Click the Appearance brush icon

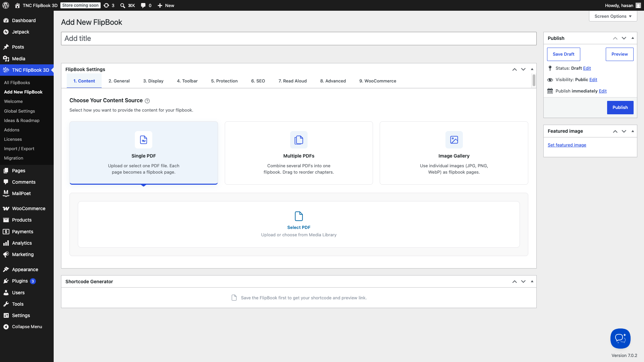(6, 269)
